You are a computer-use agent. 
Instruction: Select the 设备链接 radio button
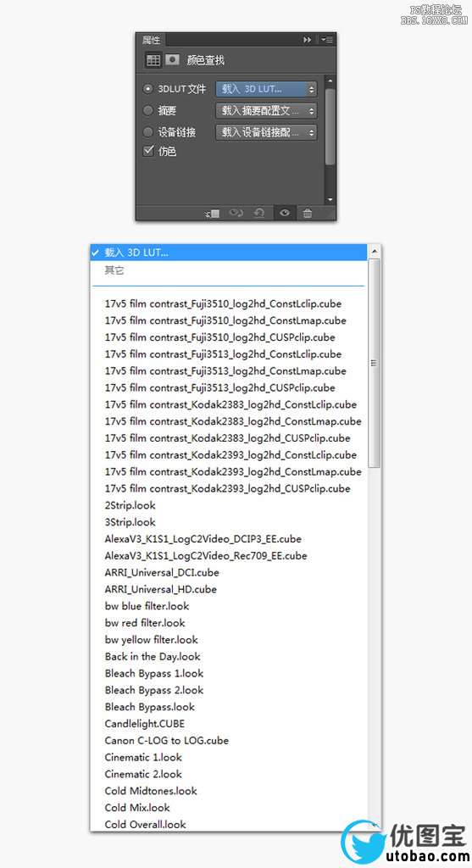click(x=147, y=131)
